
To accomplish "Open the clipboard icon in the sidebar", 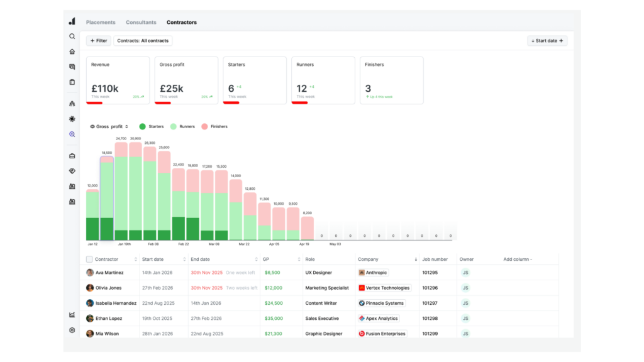I will [x=72, y=82].
